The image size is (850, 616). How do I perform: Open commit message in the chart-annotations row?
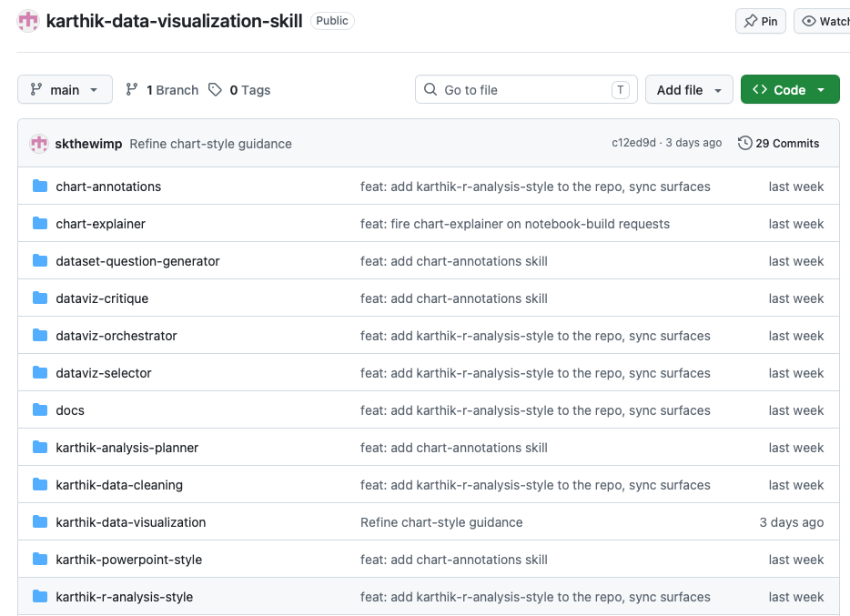pos(535,187)
